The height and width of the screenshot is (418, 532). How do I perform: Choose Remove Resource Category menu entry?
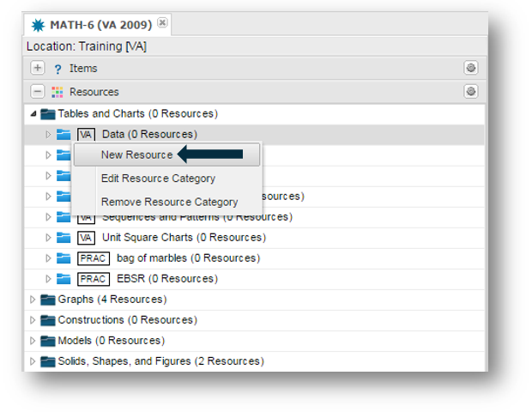pos(169,203)
